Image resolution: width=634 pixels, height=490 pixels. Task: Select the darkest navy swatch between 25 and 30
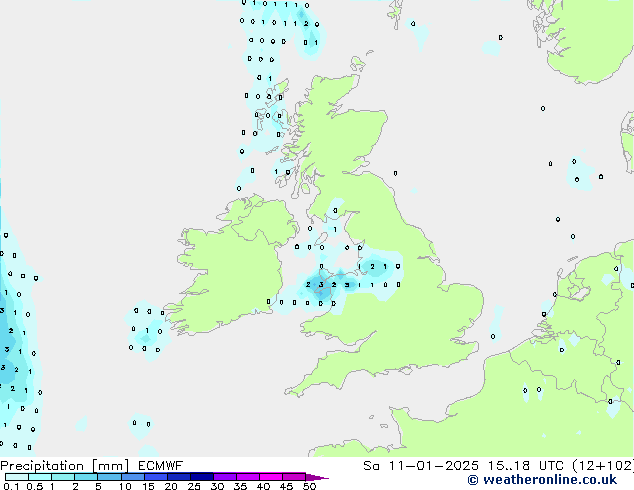click(202, 477)
